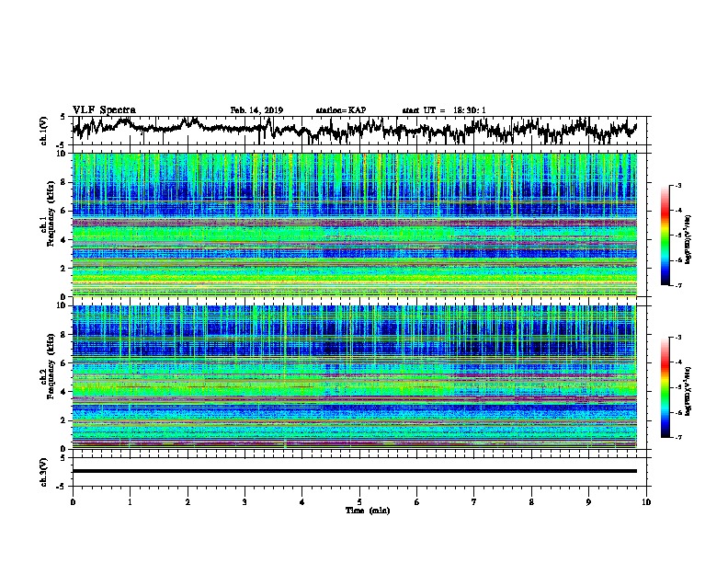The width and height of the screenshot is (728, 563).
Task: Click the ch.2 color scale bar
Action: [x=665, y=387]
